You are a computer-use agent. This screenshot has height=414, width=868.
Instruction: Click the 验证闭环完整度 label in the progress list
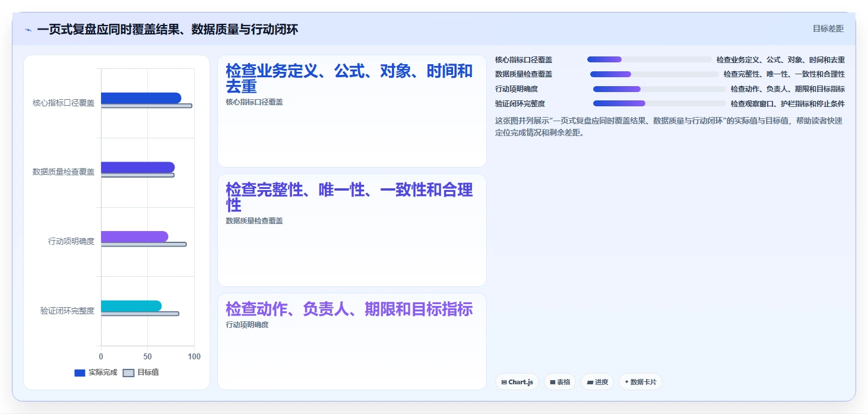point(520,103)
